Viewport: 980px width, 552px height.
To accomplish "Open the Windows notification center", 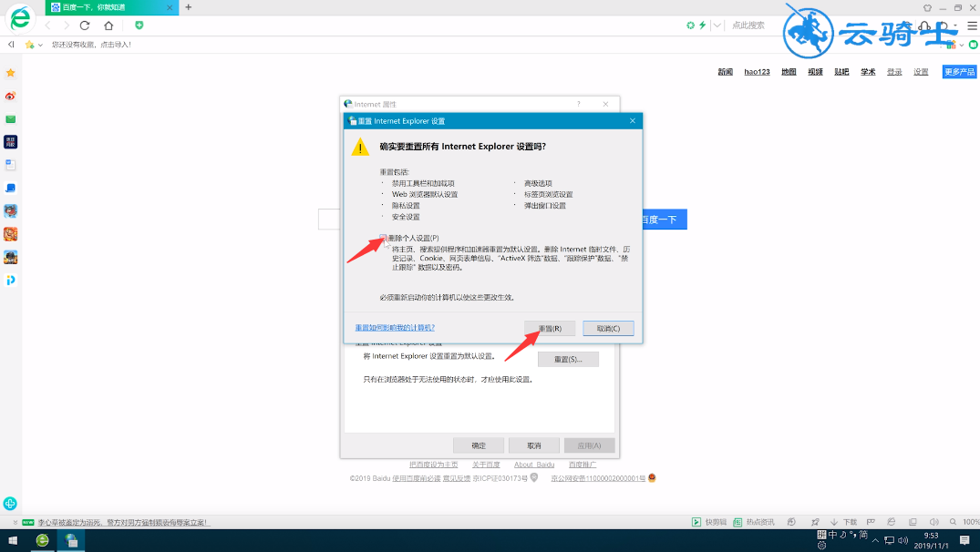I will click(x=965, y=540).
